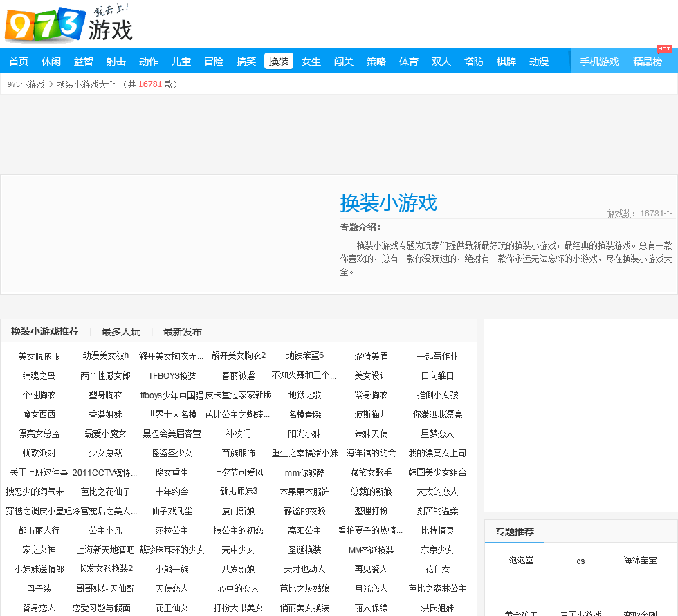
Task: Open the 首页 navigation tab
Action: pos(19,62)
